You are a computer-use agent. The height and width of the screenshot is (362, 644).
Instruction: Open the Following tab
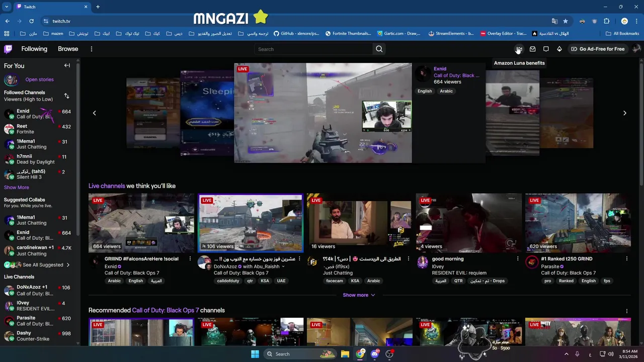coord(34,49)
